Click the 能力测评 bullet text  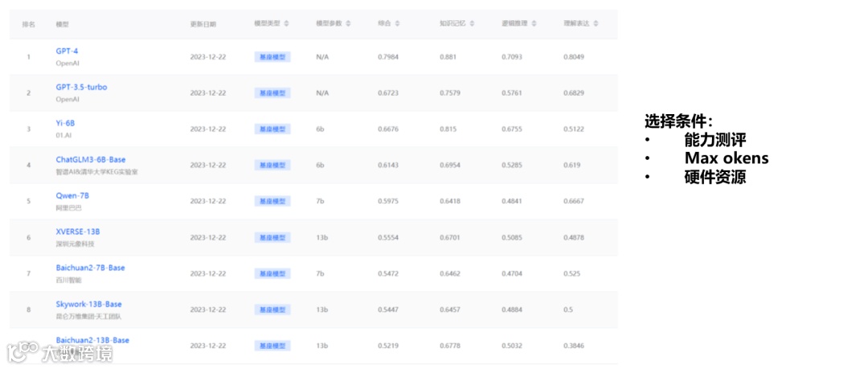tap(714, 140)
